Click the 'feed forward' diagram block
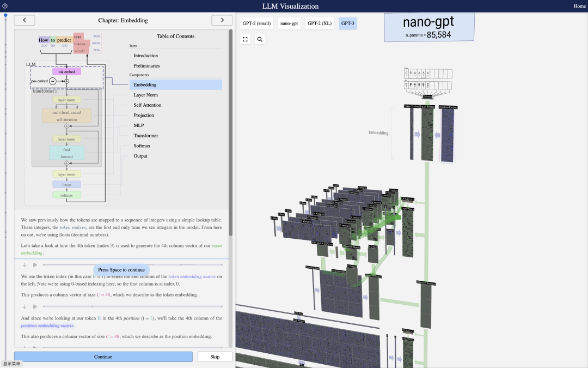The width and height of the screenshot is (588, 368). 66,153
